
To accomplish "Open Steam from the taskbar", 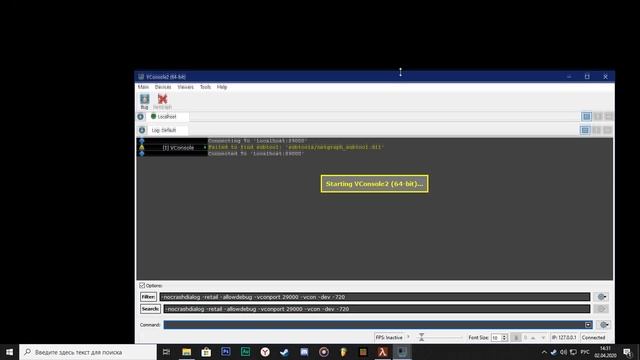I will click(x=284, y=352).
